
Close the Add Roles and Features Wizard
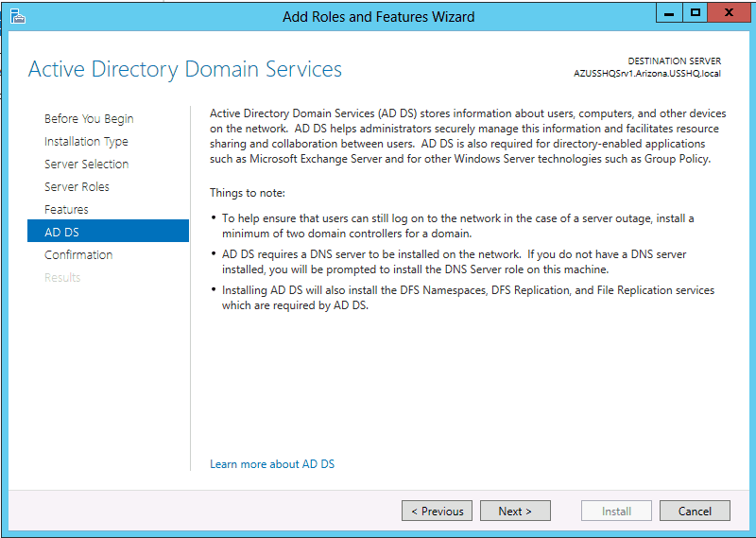pyautogui.click(x=729, y=13)
